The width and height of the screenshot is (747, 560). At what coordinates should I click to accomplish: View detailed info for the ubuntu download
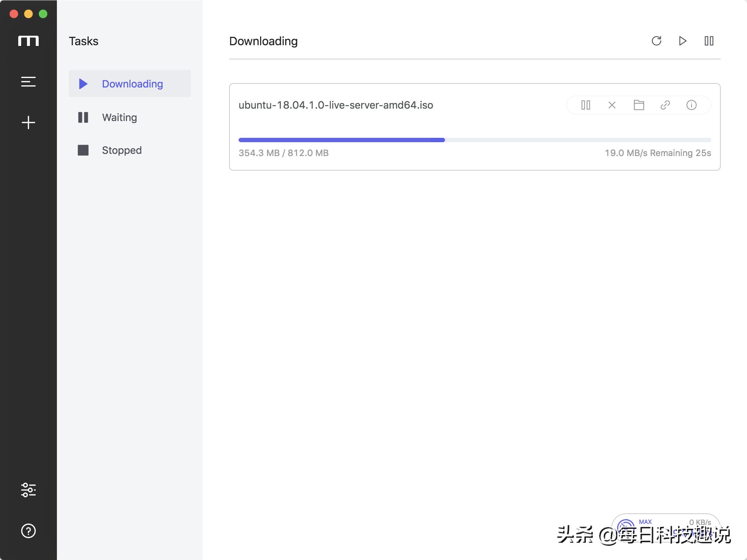[x=692, y=105]
